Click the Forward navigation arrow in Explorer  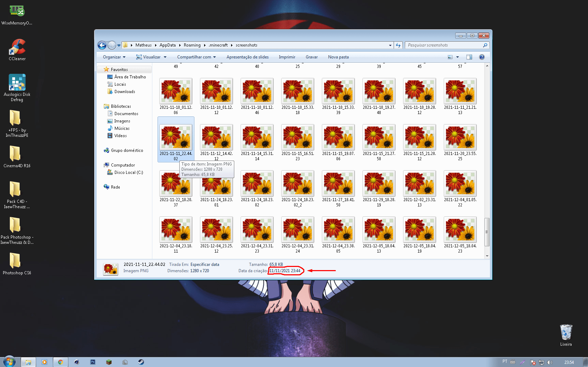112,45
